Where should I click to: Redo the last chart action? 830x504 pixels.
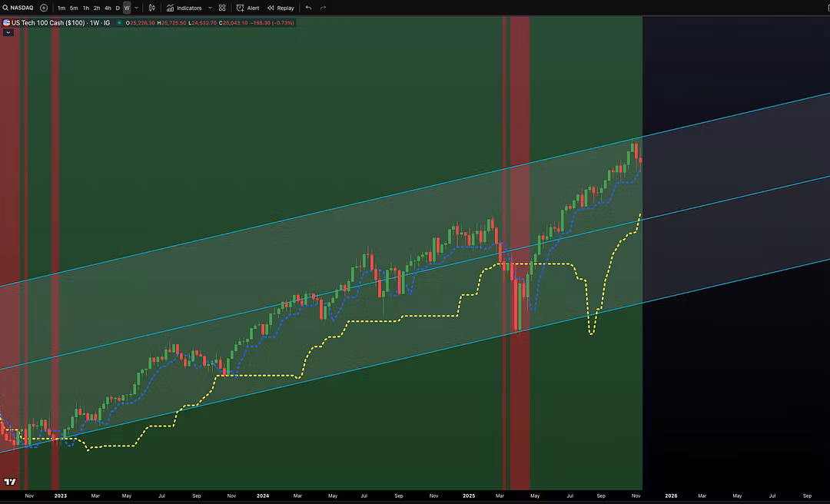click(x=323, y=8)
